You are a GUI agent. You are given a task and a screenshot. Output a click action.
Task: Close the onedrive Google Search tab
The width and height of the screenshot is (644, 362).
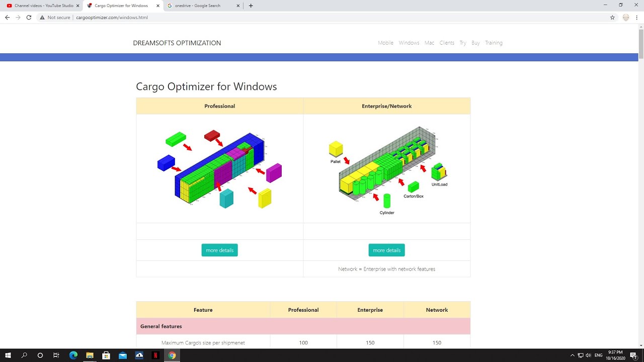(238, 6)
